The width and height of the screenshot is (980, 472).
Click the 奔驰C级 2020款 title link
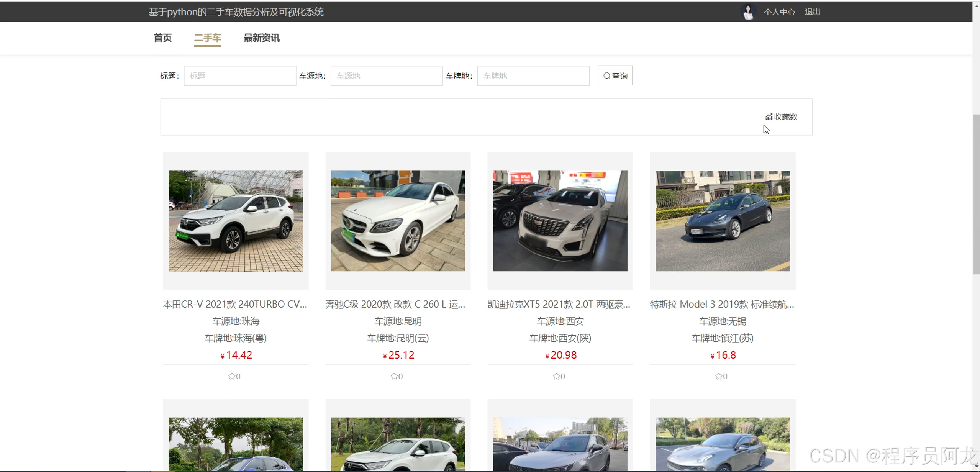(x=395, y=304)
